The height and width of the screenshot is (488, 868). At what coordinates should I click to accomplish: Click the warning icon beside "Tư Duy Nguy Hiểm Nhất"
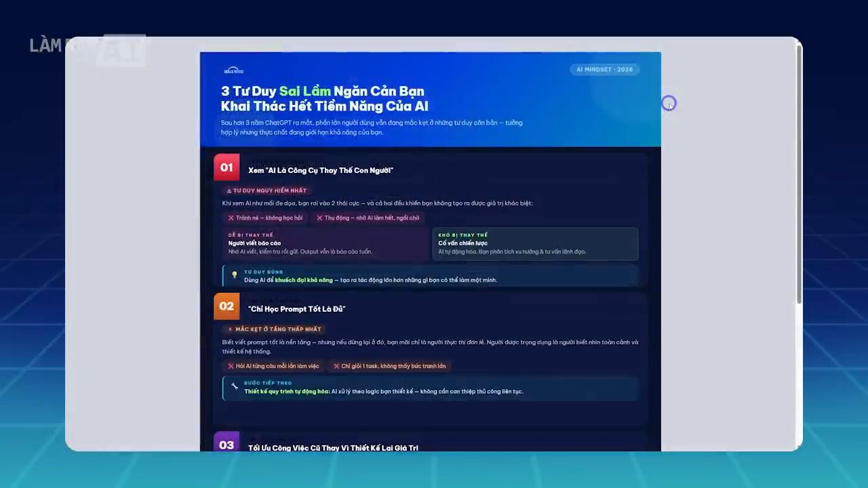(229, 190)
